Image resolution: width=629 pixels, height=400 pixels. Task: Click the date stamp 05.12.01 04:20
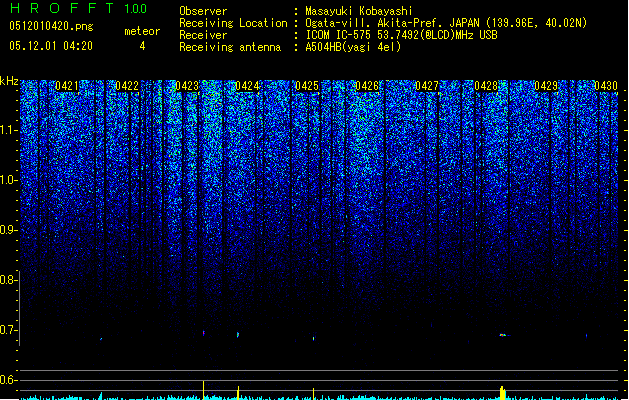[51, 46]
